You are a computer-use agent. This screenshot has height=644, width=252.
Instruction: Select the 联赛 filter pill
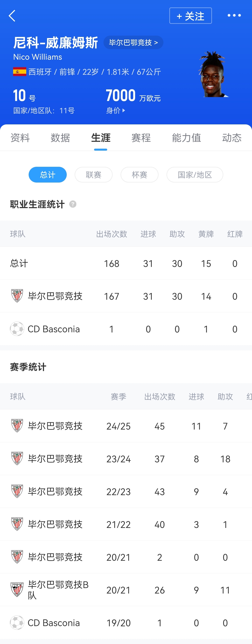coord(93,174)
